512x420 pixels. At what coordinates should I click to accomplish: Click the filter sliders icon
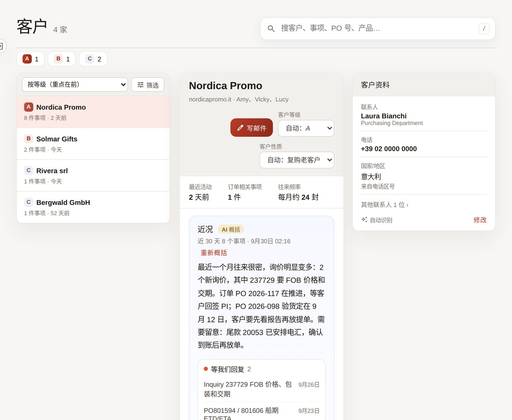pyautogui.click(x=140, y=85)
